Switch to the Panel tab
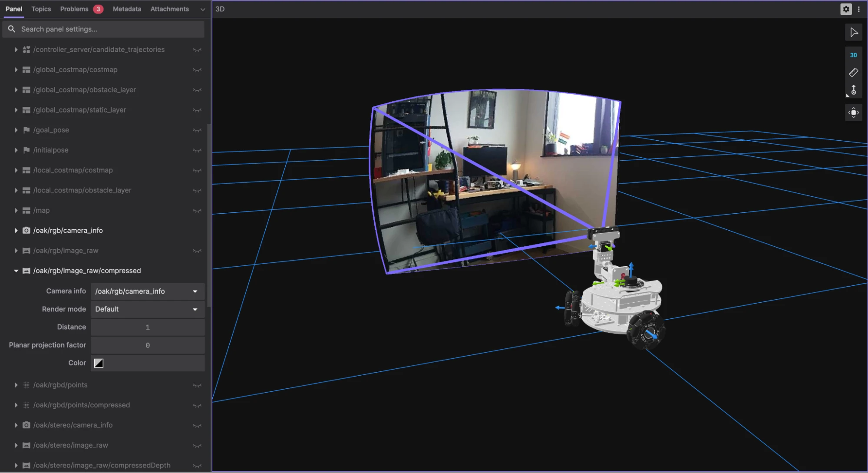Screen dimensions: 868x473 (x=14, y=9)
